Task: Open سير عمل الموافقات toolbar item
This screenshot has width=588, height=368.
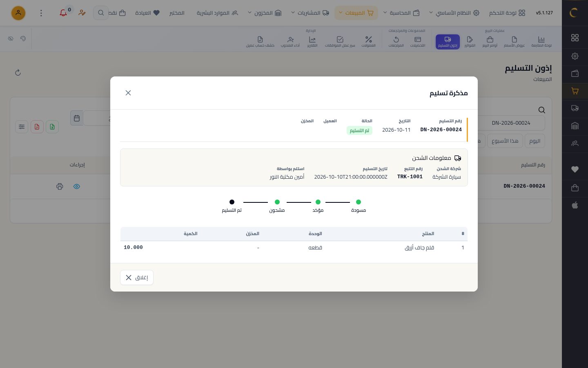Action: (340, 42)
